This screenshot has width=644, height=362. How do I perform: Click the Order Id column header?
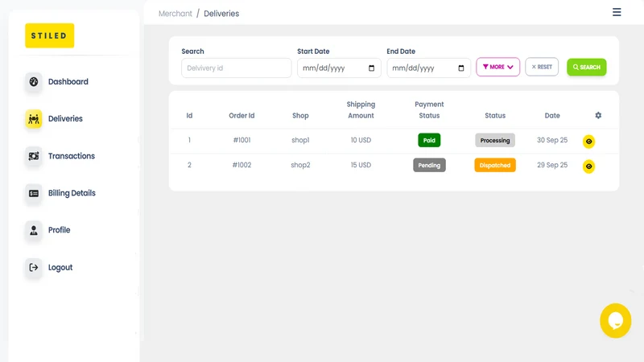click(x=242, y=115)
